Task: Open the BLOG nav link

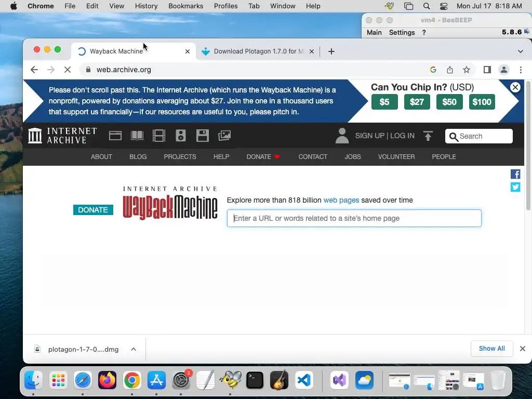Action: [x=138, y=157]
